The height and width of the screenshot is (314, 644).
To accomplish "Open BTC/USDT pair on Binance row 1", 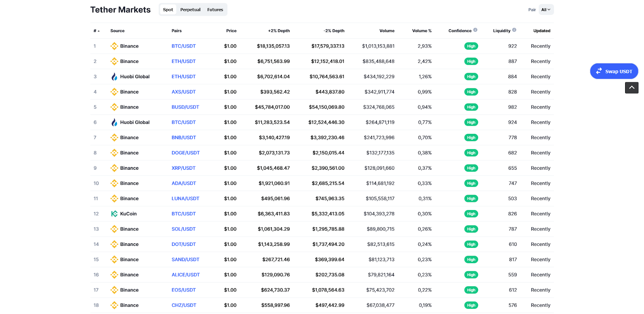I will [184, 46].
